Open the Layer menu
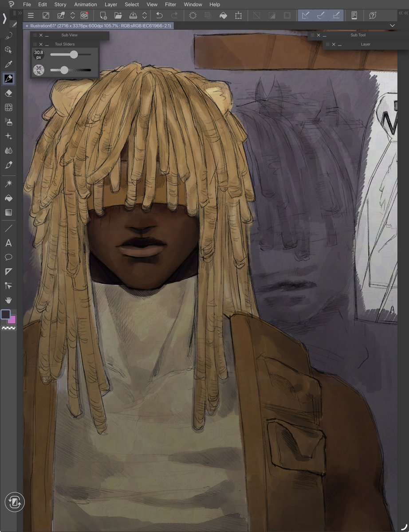 [111, 4]
